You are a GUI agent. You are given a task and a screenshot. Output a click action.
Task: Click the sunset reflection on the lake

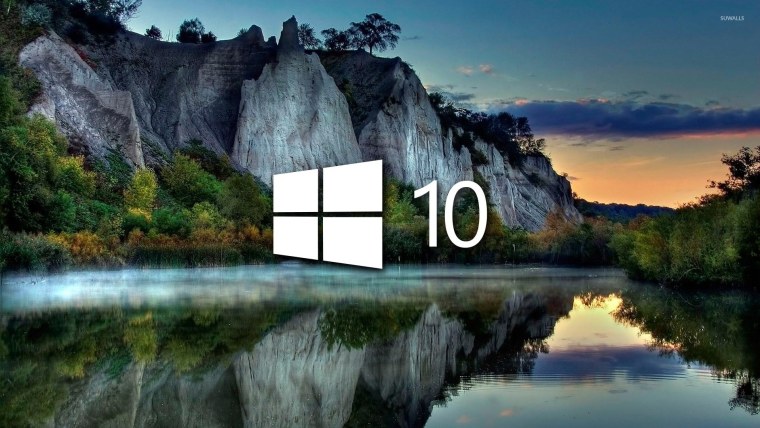(x=600, y=330)
